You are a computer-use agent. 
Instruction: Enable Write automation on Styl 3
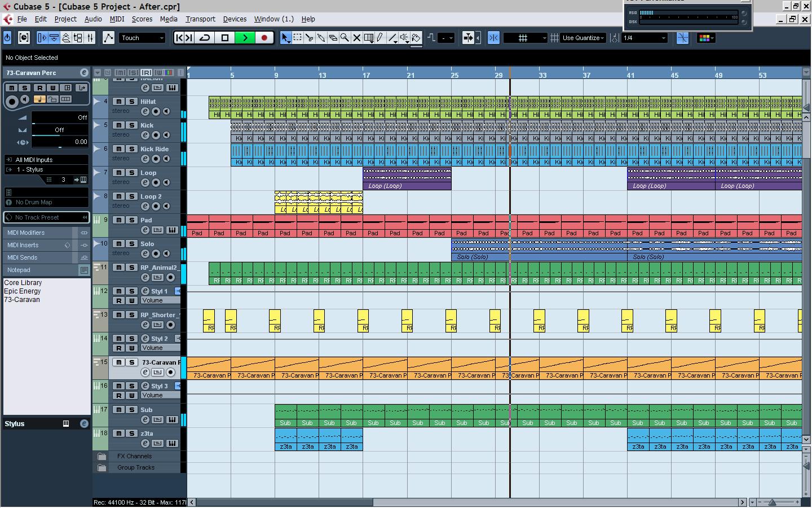(131, 395)
